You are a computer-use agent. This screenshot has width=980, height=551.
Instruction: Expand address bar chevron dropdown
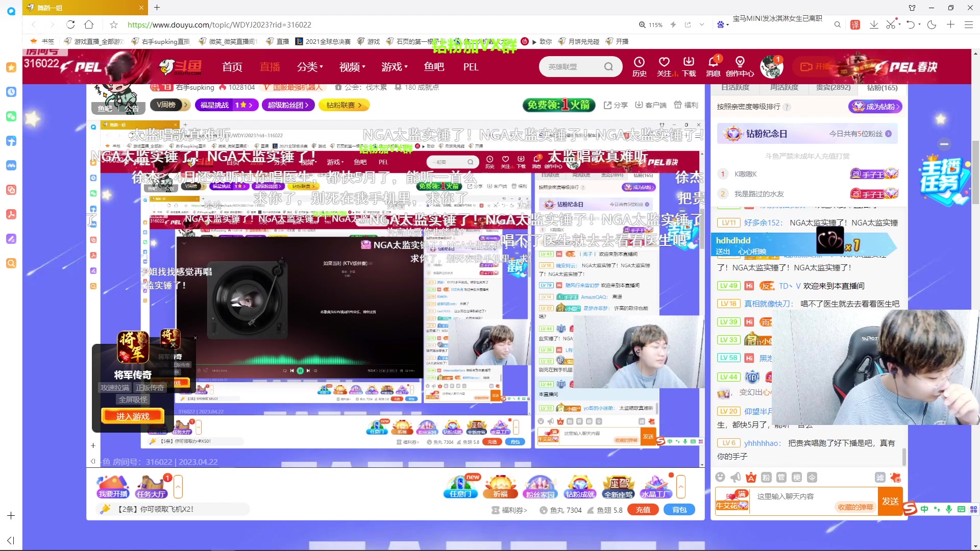pos(702,24)
